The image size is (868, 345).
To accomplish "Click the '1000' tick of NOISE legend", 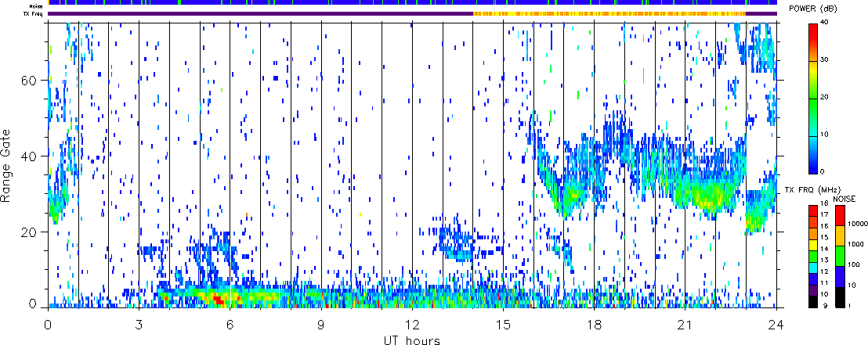I will (x=855, y=246).
